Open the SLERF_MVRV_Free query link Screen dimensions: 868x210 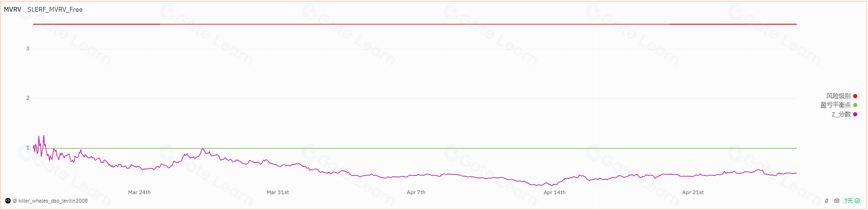point(55,9)
